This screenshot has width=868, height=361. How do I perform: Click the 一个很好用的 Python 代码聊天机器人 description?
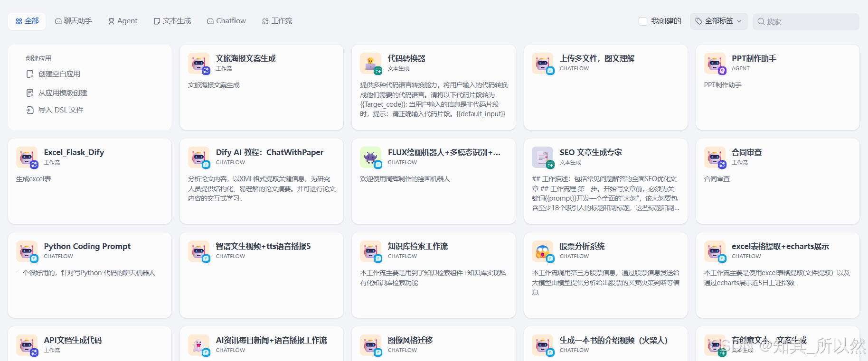coord(85,273)
